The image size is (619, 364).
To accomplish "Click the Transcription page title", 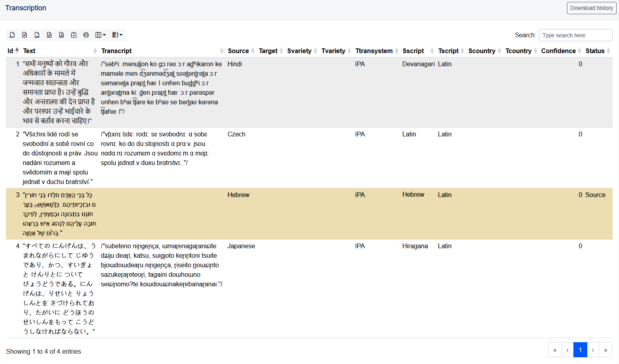I will (26, 8).
